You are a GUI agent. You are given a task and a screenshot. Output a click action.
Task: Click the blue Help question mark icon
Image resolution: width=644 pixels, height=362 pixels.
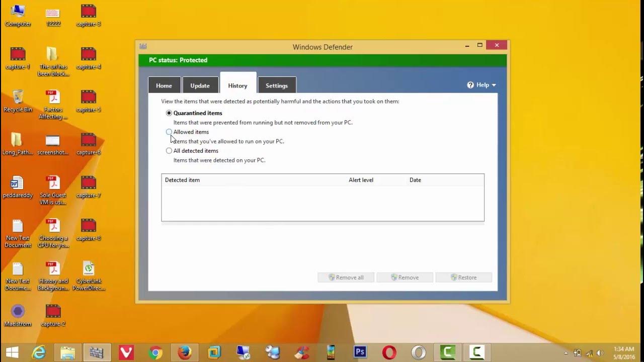click(470, 85)
